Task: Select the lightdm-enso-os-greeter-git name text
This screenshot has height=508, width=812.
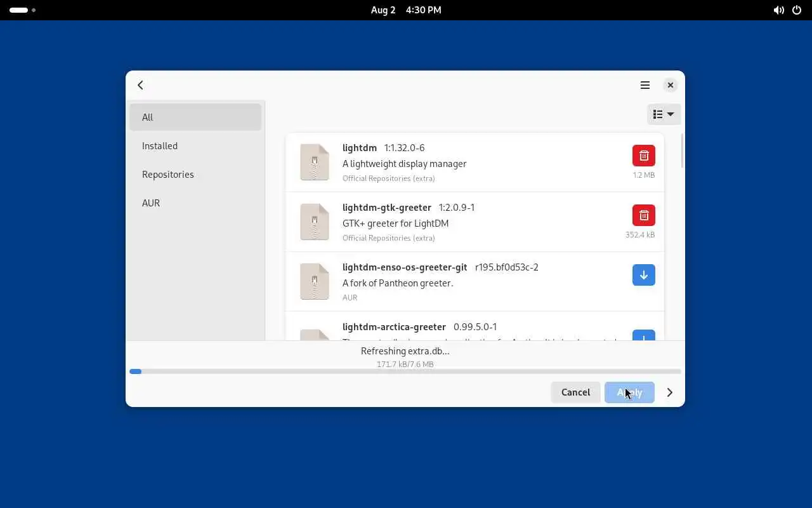Action: click(405, 267)
